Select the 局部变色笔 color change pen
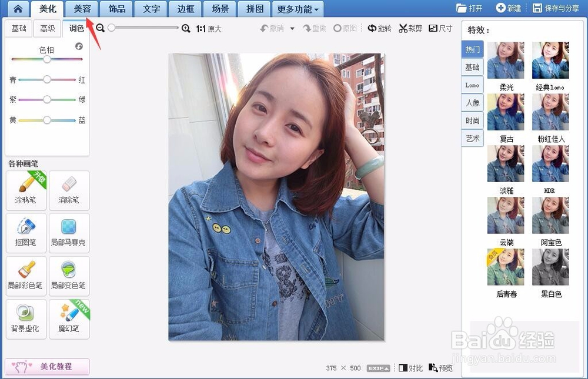 pyautogui.click(x=69, y=276)
